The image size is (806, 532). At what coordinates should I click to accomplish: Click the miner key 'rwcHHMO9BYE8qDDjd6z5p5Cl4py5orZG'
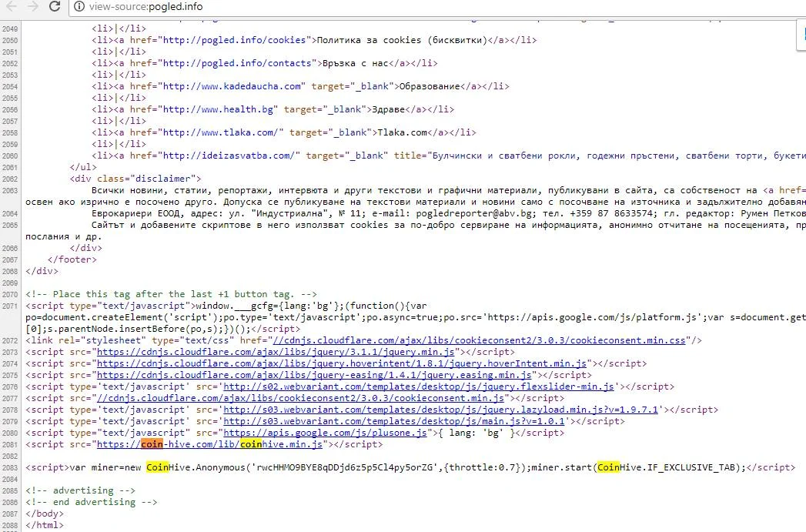[344, 468]
